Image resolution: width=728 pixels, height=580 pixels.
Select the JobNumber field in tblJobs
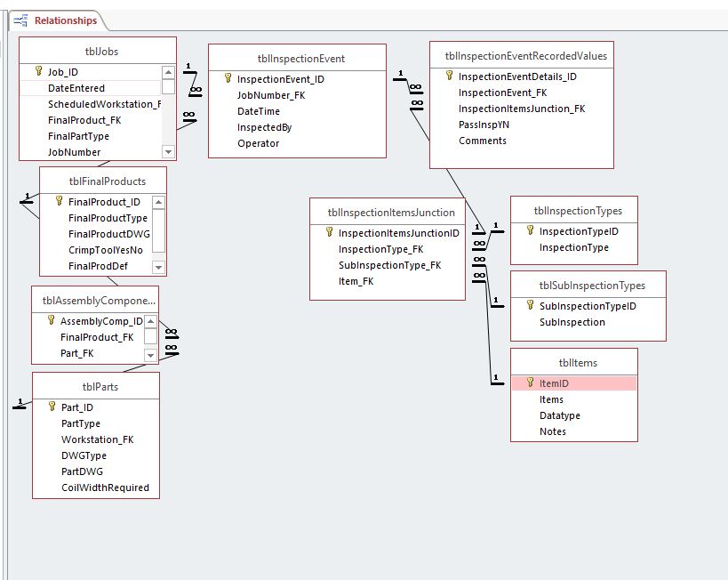coord(75,152)
